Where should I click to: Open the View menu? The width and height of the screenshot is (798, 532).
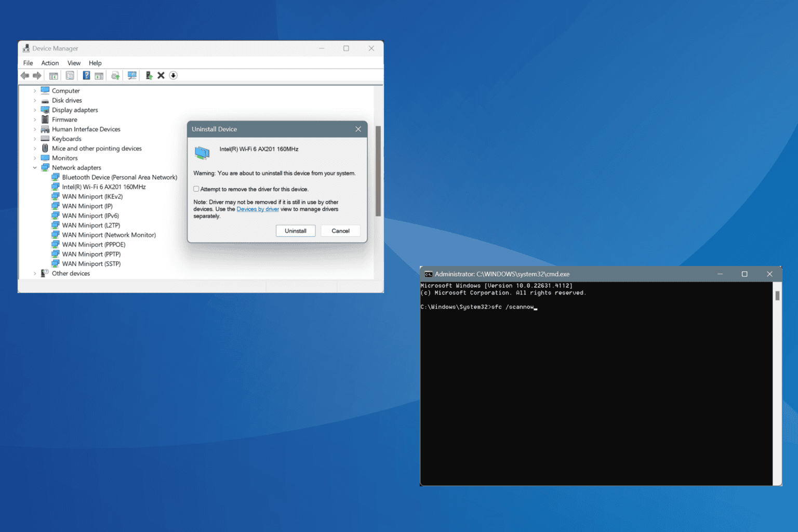click(x=74, y=63)
